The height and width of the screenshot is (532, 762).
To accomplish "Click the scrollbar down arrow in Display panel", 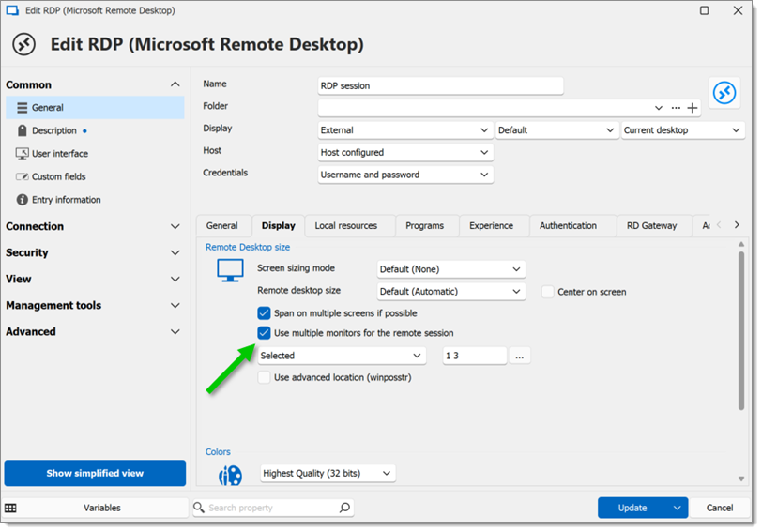I will click(741, 479).
